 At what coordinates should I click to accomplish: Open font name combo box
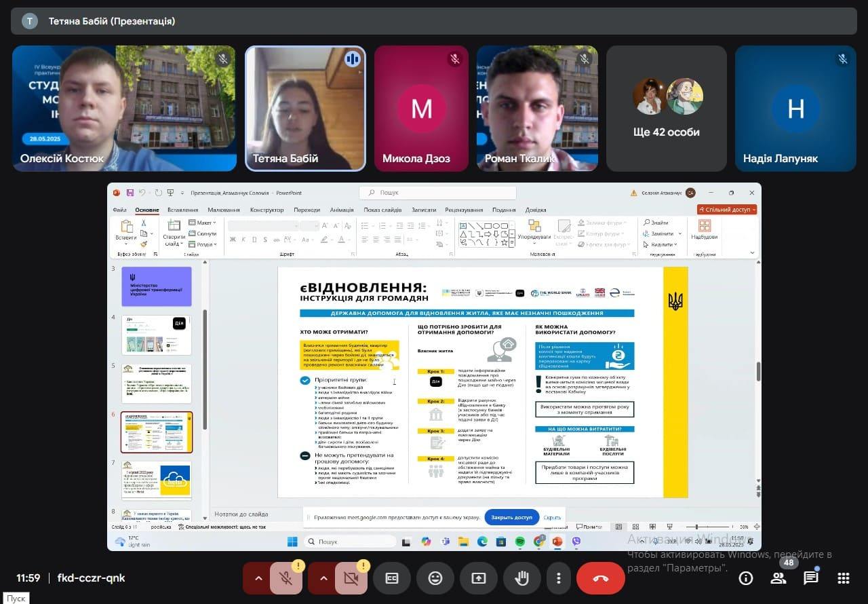coord(263,225)
